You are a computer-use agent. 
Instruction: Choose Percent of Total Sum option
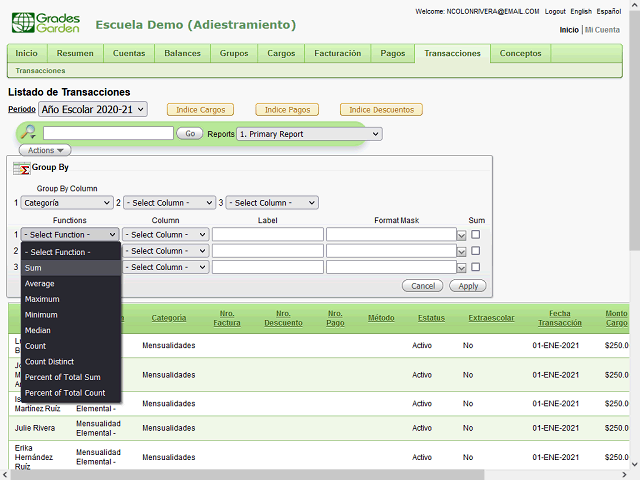(71, 377)
